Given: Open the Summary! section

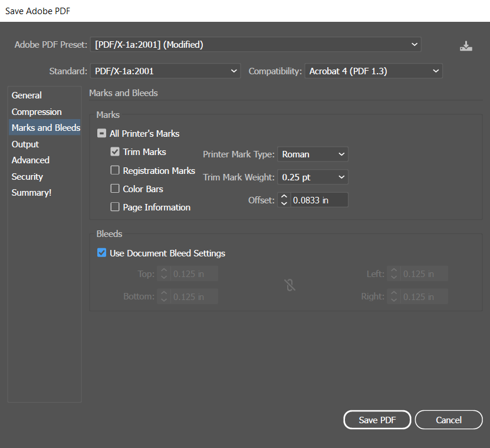Looking at the screenshot, I should point(44,192).
